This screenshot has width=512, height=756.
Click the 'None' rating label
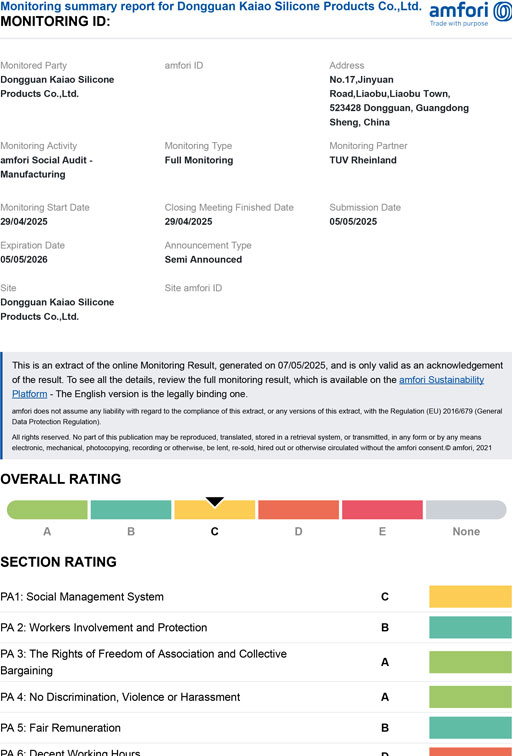[x=466, y=531]
